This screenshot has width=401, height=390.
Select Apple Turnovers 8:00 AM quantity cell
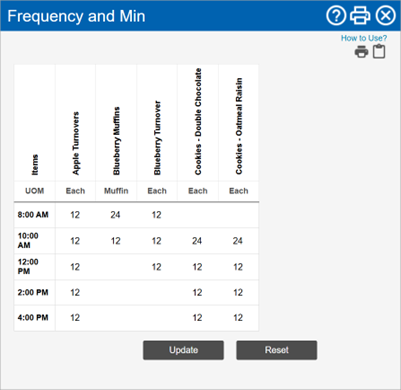point(75,215)
